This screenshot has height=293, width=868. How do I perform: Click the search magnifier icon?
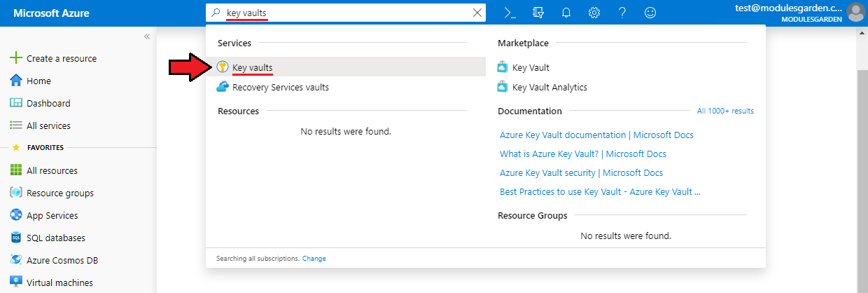[216, 13]
